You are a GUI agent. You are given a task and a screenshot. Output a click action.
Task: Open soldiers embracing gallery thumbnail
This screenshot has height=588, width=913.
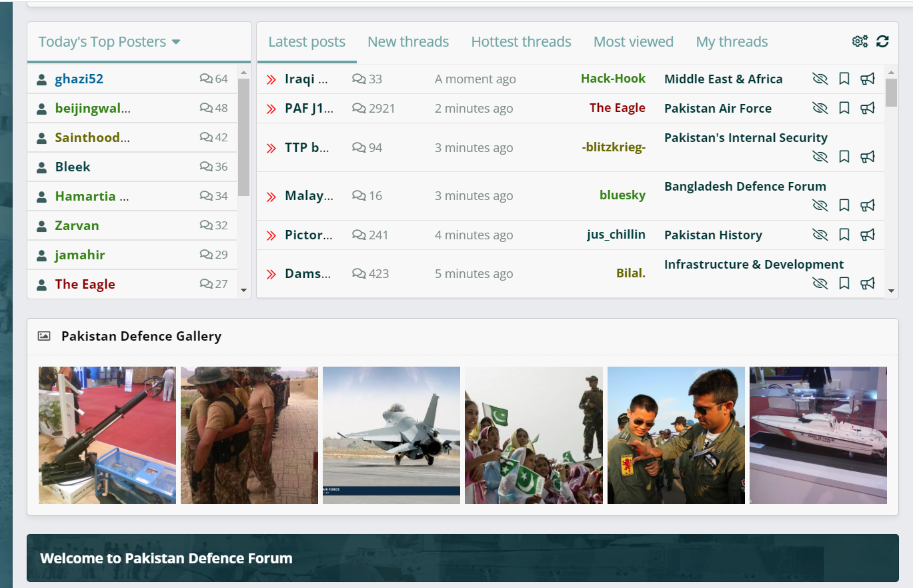tap(249, 435)
